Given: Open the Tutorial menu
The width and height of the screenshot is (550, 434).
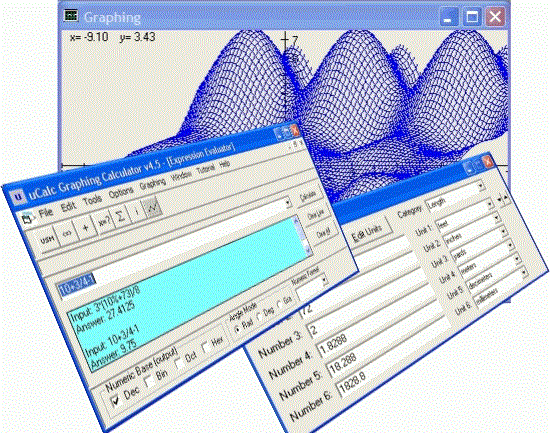Looking at the screenshot, I should click(x=206, y=168).
